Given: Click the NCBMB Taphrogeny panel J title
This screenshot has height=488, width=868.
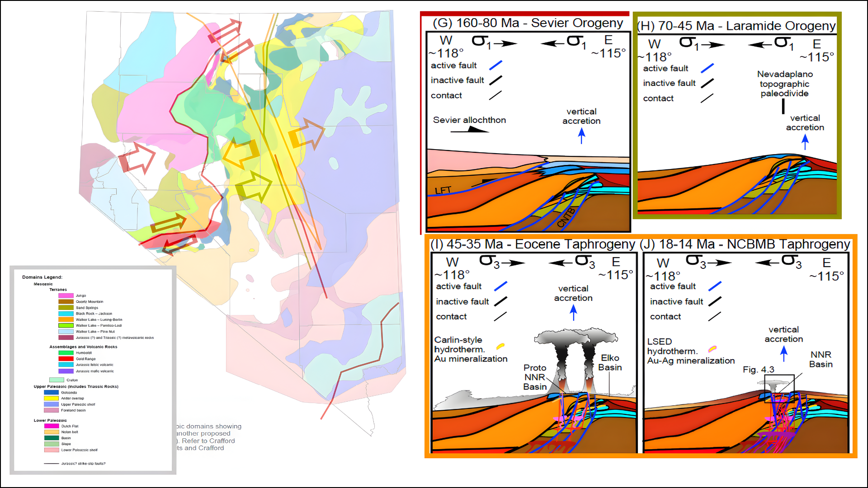Looking at the screenshot, I should click(745, 244).
